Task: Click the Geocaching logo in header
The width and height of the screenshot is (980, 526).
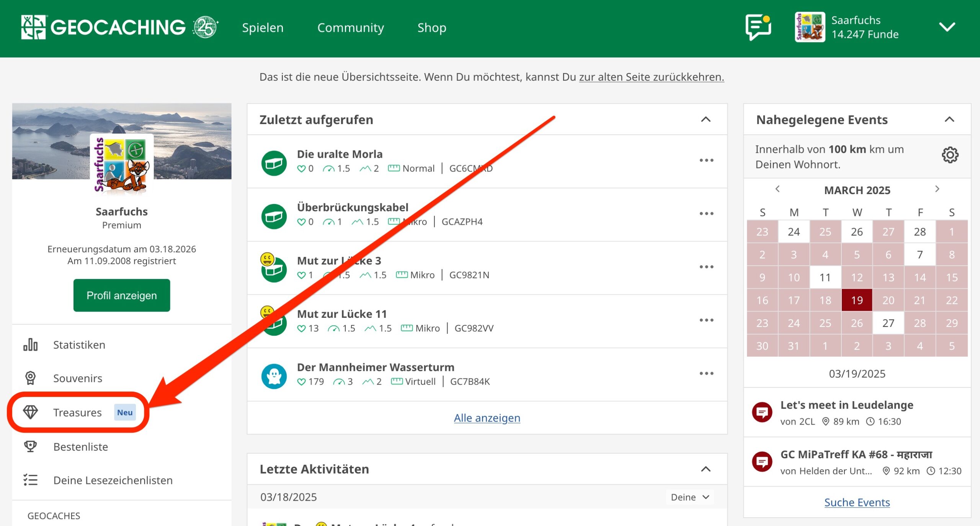Action: click(119, 27)
